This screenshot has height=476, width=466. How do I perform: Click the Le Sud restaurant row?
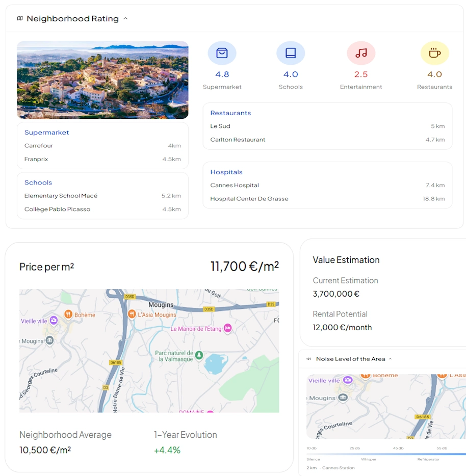[x=327, y=126]
